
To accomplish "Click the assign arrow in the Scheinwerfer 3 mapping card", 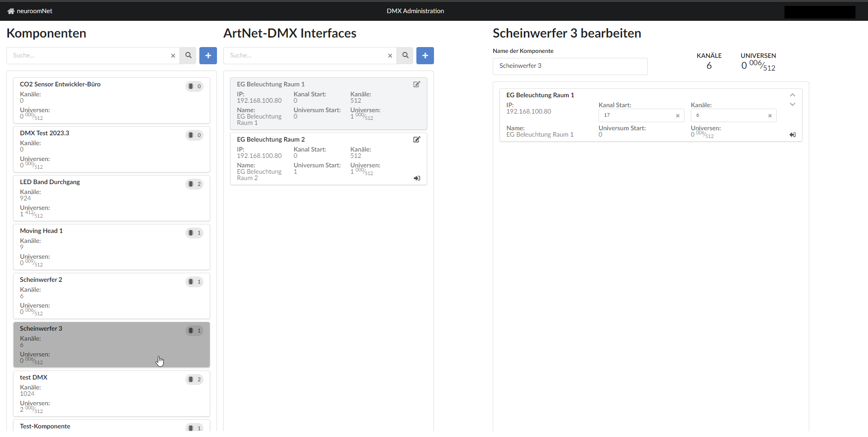I will point(793,135).
